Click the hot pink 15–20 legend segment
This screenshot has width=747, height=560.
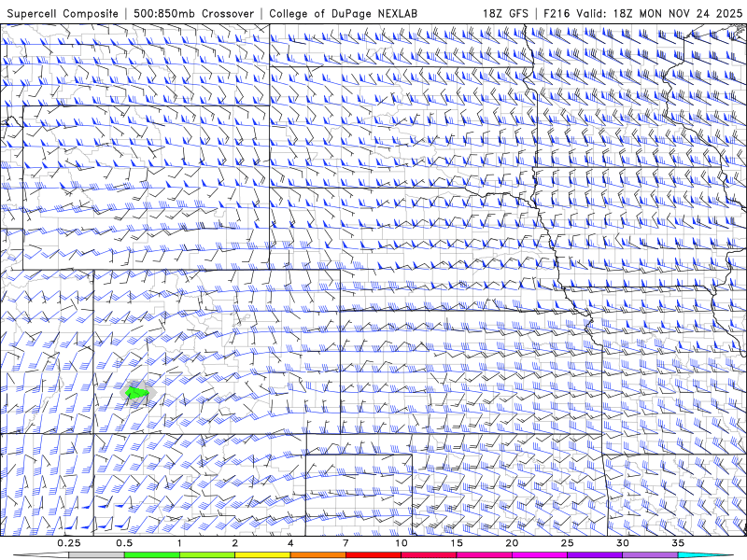coord(484,555)
